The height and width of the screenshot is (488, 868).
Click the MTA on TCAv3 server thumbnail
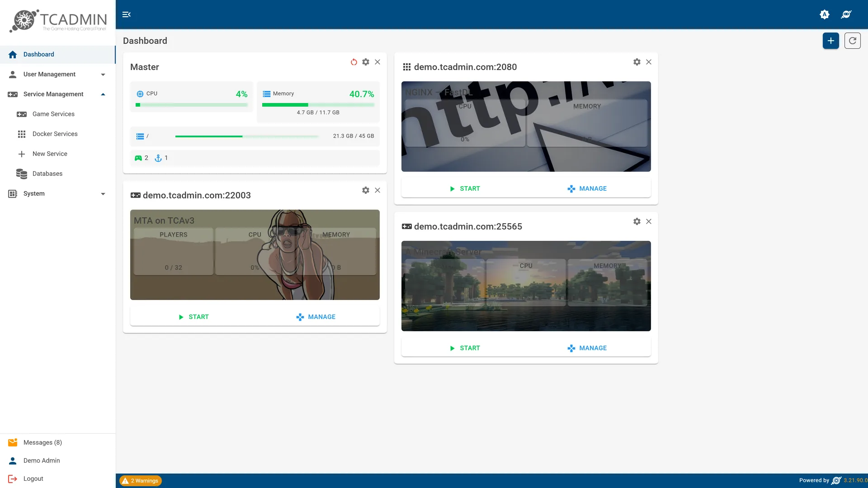(x=255, y=255)
